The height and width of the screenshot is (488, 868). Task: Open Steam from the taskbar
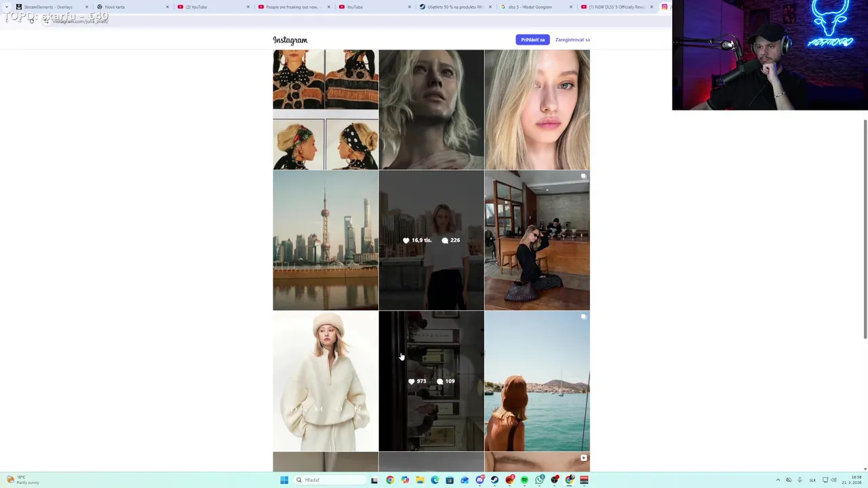coord(494,480)
